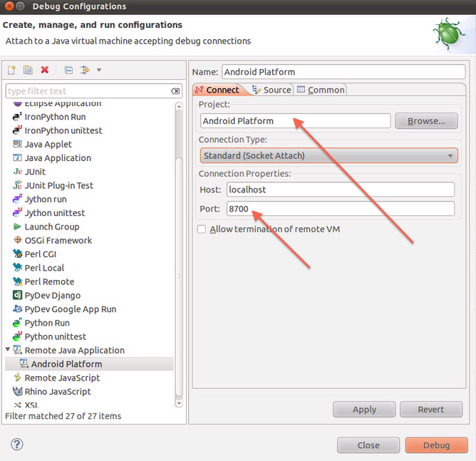Screen dimensions: 476x461
Task: Click the Java Application icon
Action: coord(17,157)
